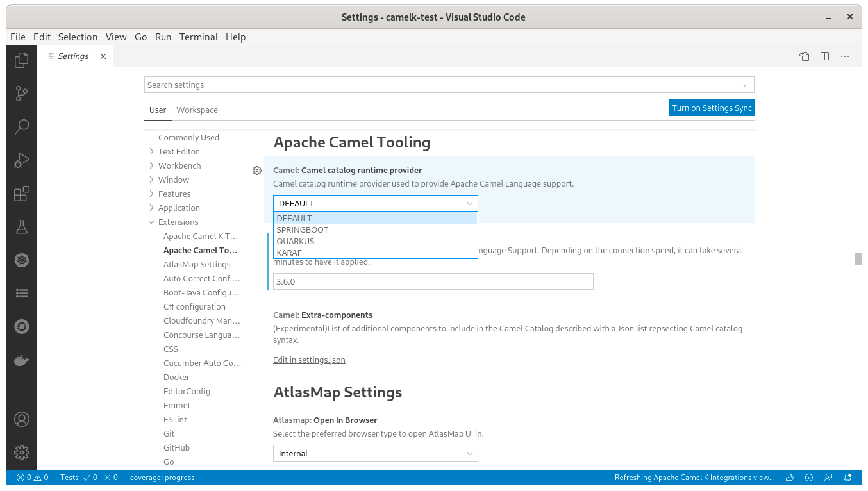Select SPRINGBOOT catalog runtime provider option
The width and height of the screenshot is (868, 491).
(x=302, y=229)
